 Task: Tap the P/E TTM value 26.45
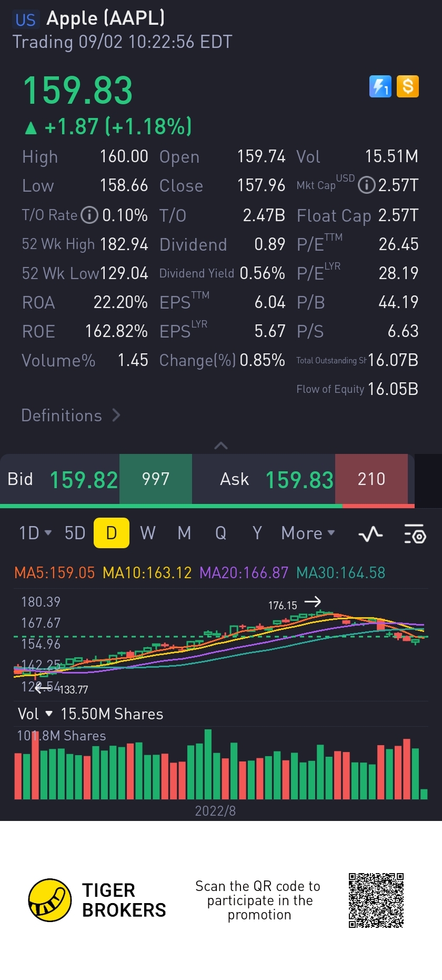(x=399, y=244)
